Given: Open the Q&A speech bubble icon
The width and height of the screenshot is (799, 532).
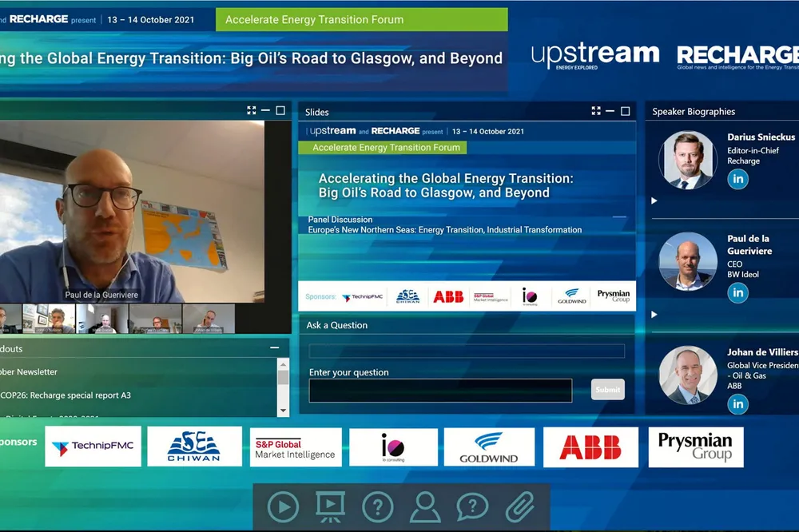Looking at the screenshot, I should coord(472,507).
